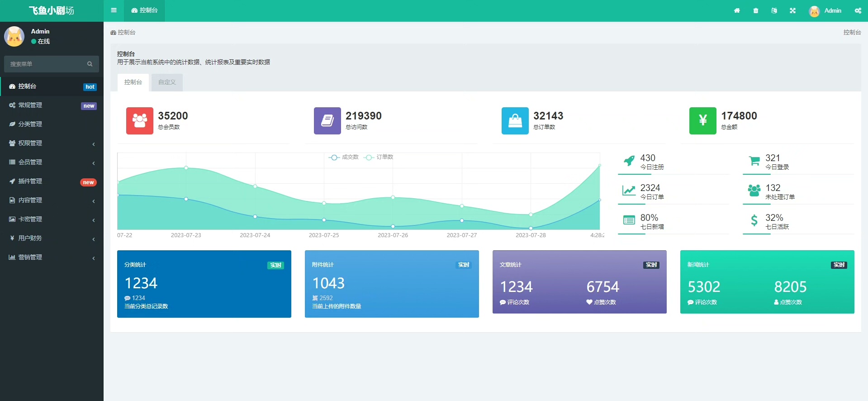Click the red members icon tile
Screen dimensions: 868x401
point(139,121)
